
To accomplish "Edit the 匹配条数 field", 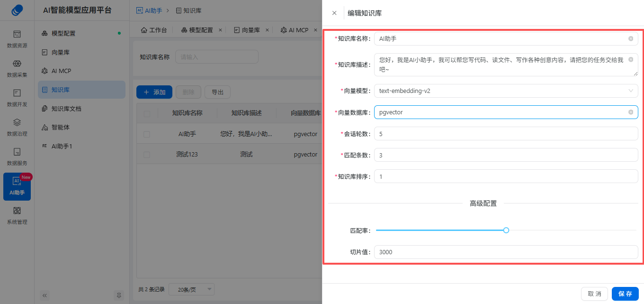I will (506, 155).
